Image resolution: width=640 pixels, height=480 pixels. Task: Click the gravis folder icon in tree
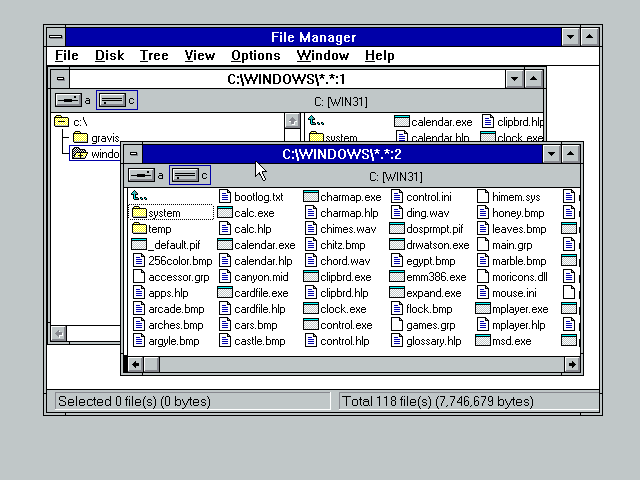coord(80,138)
